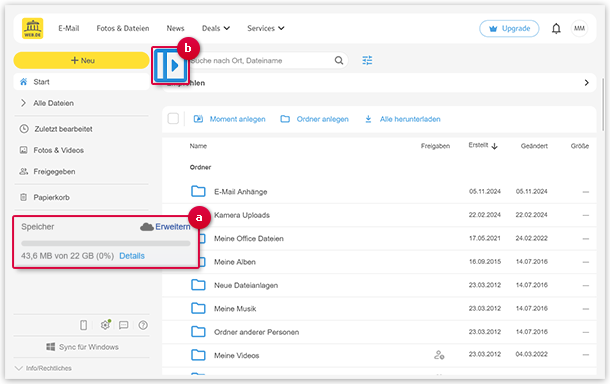
Task: Click the E-Mail Anhänge folder icon
Action: 198,191
